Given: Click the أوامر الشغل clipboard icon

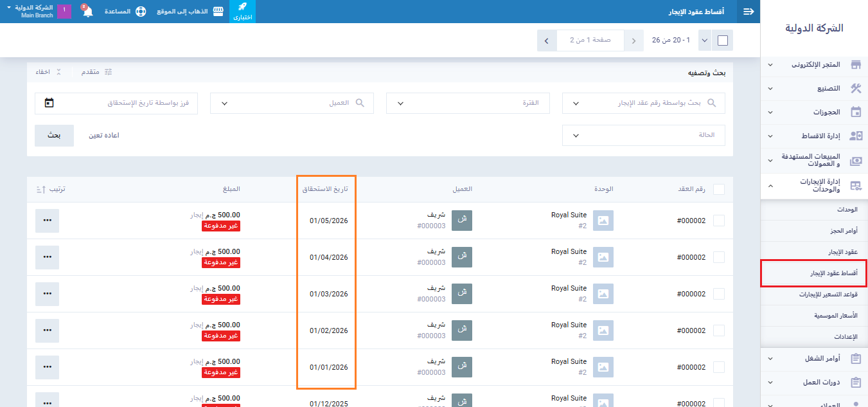Looking at the screenshot, I should [x=856, y=358].
